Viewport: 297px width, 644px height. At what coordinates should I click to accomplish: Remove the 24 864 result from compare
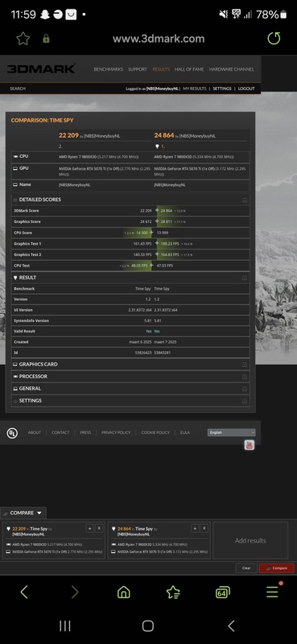204,528
